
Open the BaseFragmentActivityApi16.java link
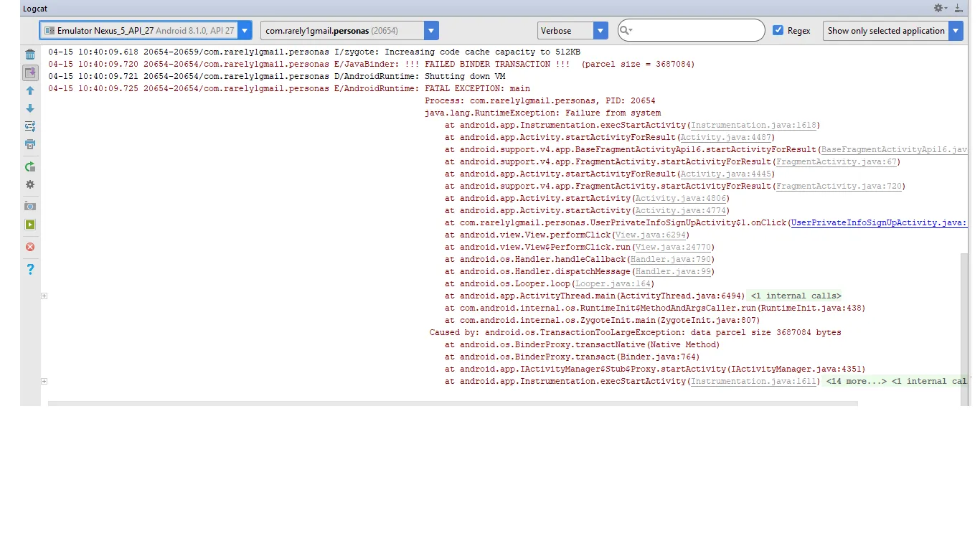click(895, 149)
